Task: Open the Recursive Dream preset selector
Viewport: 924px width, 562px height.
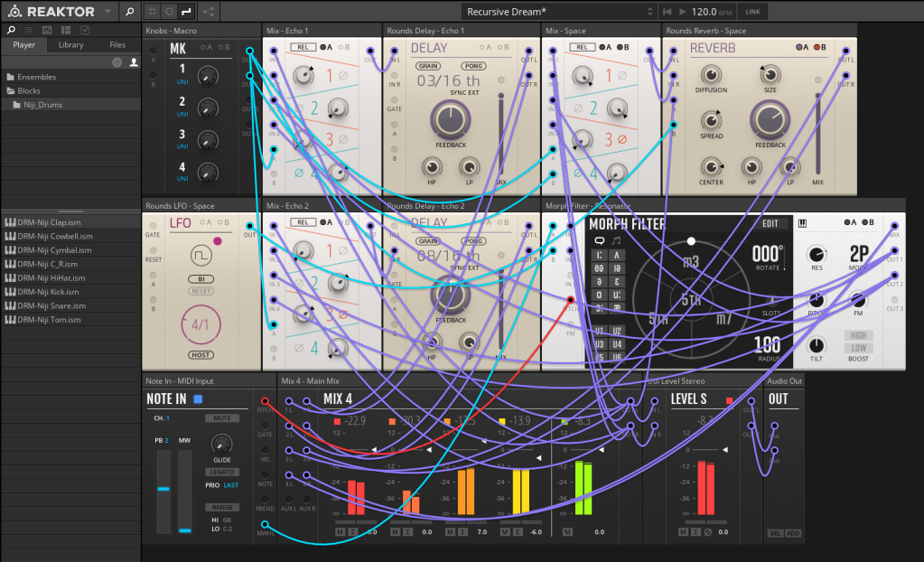Action: 559,12
